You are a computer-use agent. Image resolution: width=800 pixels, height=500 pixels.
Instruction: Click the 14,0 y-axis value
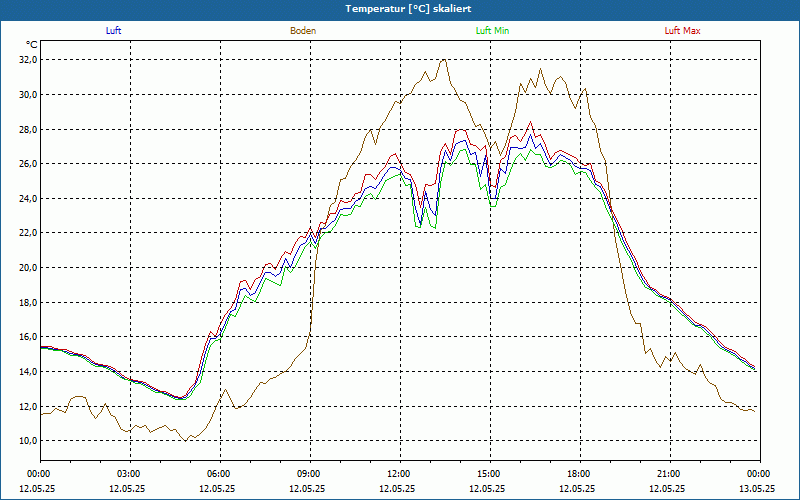click(28, 371)
